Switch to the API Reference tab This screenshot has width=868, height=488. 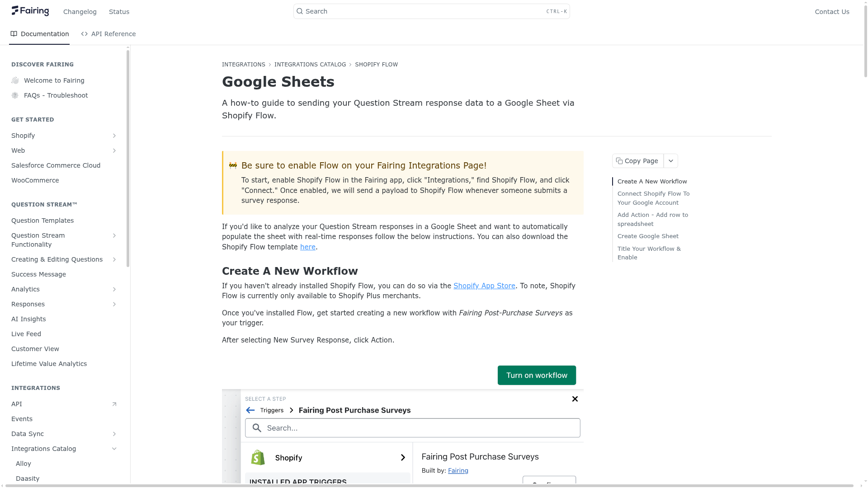tap(108, 34)
